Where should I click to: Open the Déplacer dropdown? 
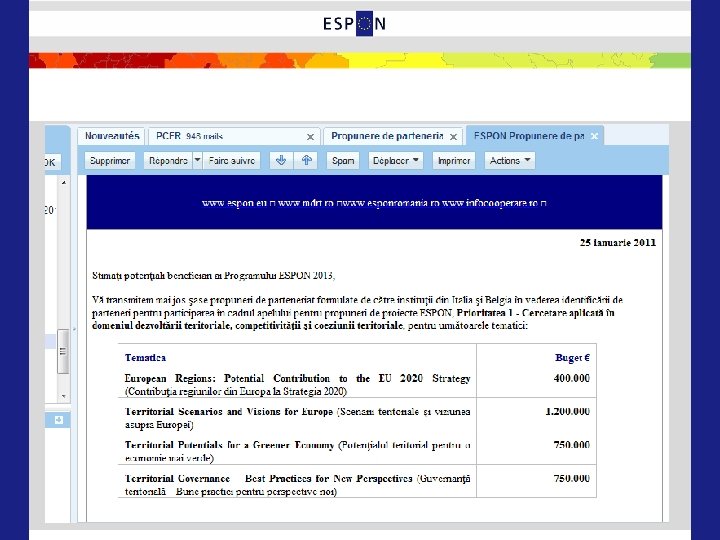point(396,161)
